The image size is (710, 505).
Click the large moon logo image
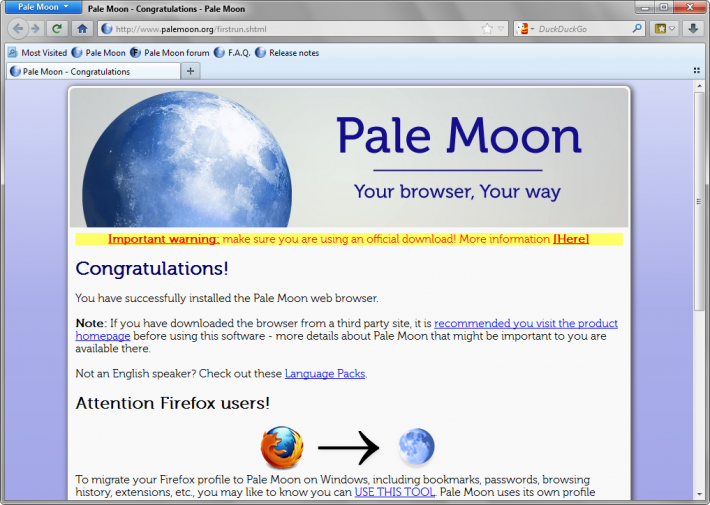pos(187,159)
